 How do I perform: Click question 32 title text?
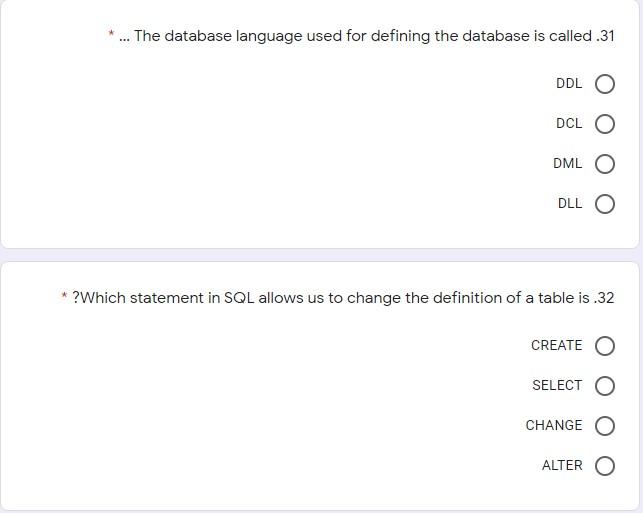(x=343, y=298)
